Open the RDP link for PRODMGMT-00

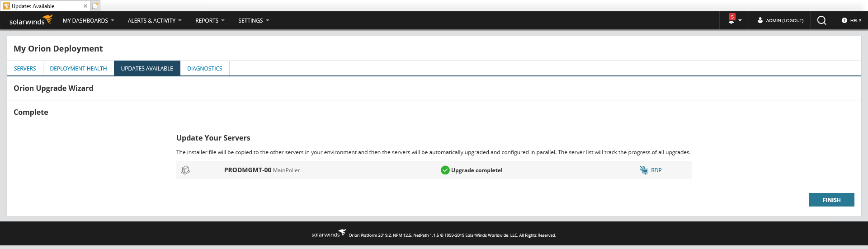pos(656,170)
